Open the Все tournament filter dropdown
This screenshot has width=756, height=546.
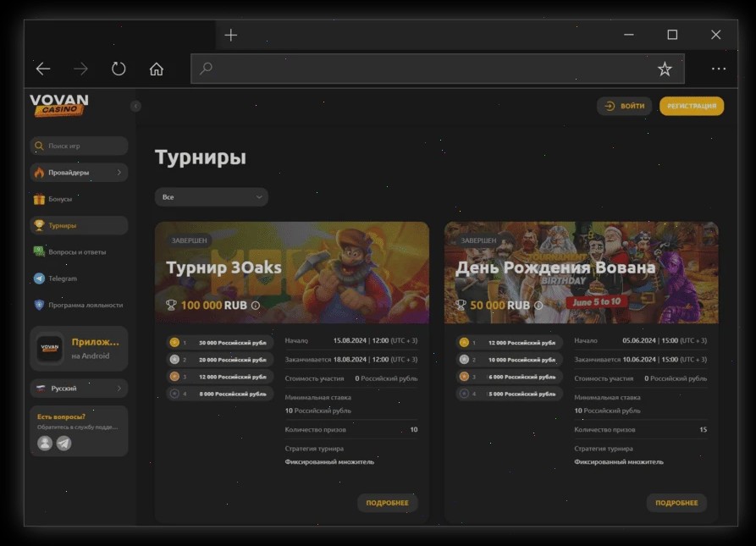pos(211,197)
